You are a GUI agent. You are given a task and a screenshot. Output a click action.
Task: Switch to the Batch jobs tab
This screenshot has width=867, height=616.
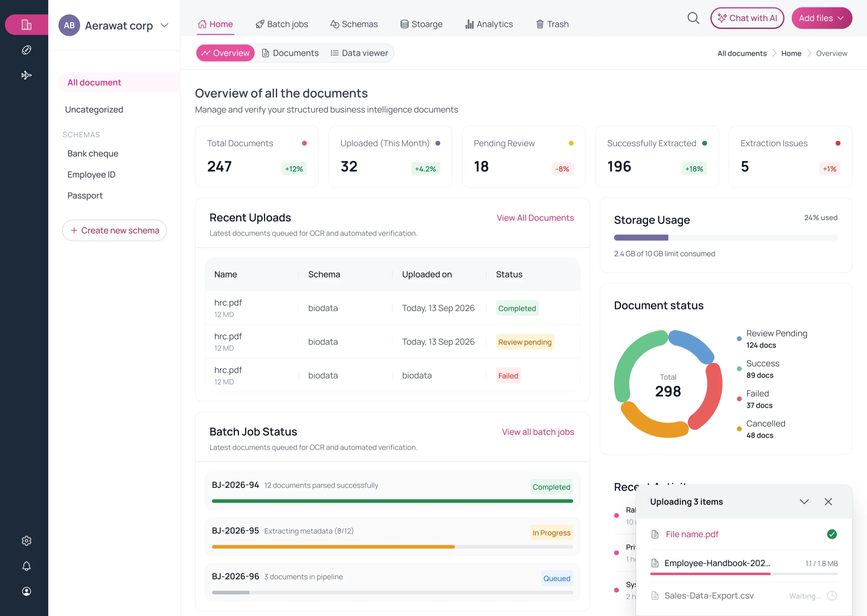coord(282,24)
